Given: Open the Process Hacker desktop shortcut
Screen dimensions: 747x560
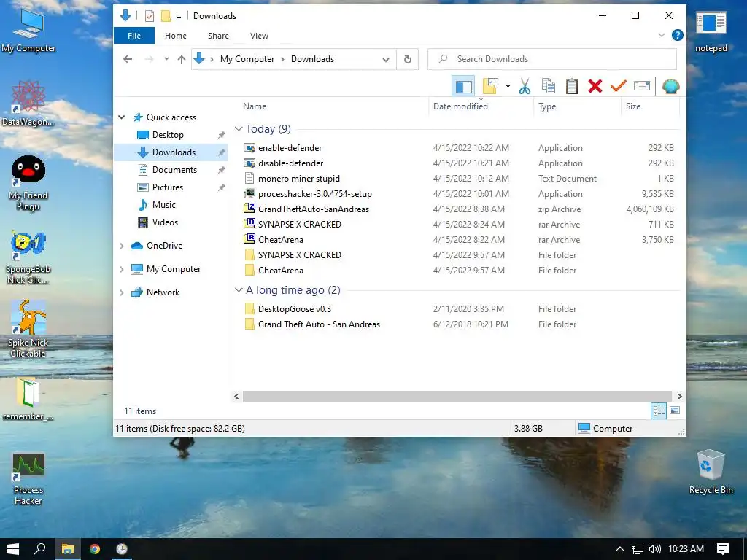Looking at the screenshot, I should point(28,478).
